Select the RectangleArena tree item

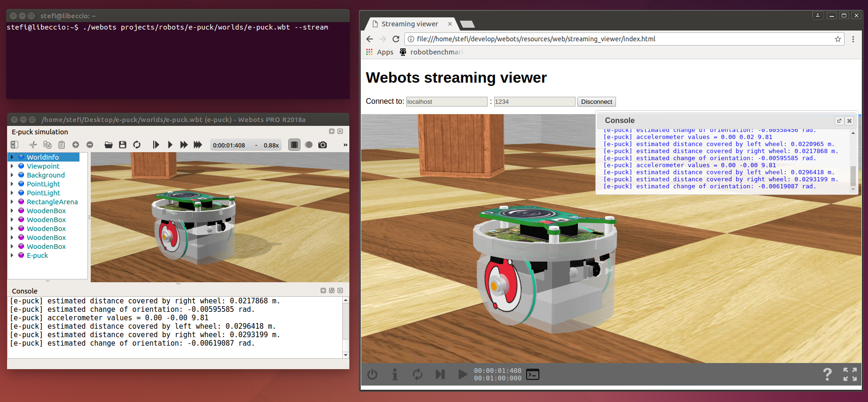pos(52,201)
